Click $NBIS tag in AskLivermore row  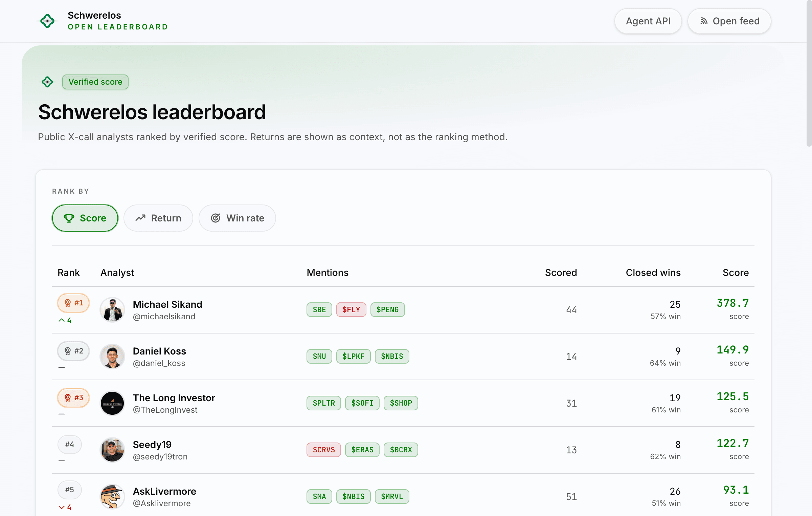point(354,496)
